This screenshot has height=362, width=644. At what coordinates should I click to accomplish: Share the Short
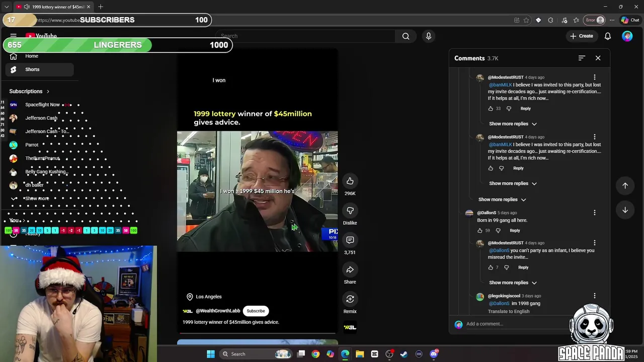pyautogui.click(x=350, y=270)
